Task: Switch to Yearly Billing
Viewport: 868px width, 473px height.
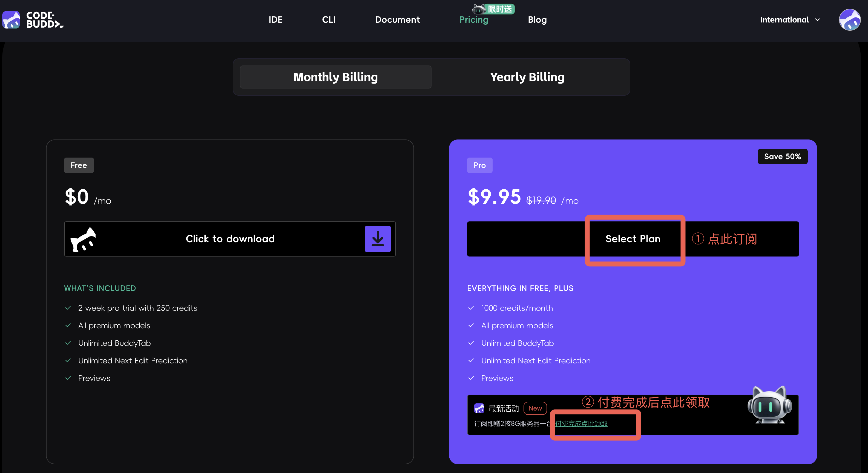Action: pyautogui.click(x=527, y=77)
